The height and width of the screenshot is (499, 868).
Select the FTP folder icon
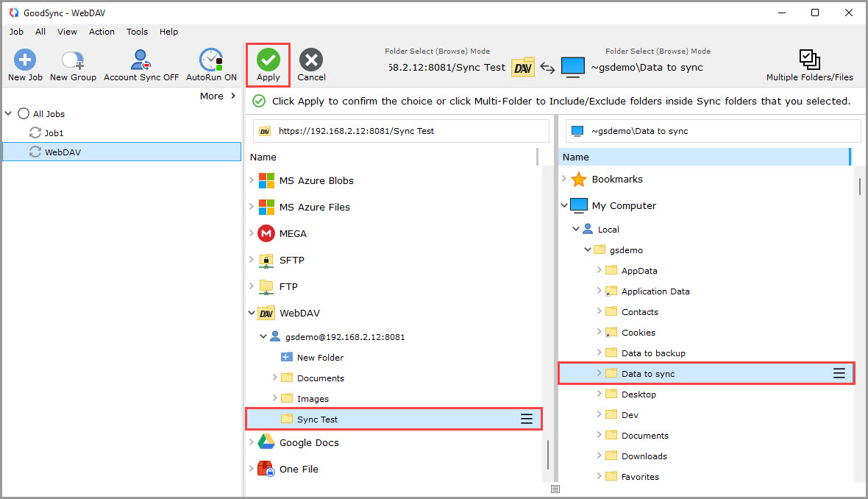click(266, 286)
